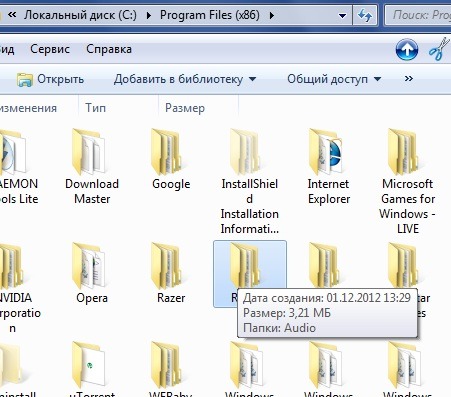The image size is (451, 397).
Task: Open the Google folder
Action: [x=171, y=160]
